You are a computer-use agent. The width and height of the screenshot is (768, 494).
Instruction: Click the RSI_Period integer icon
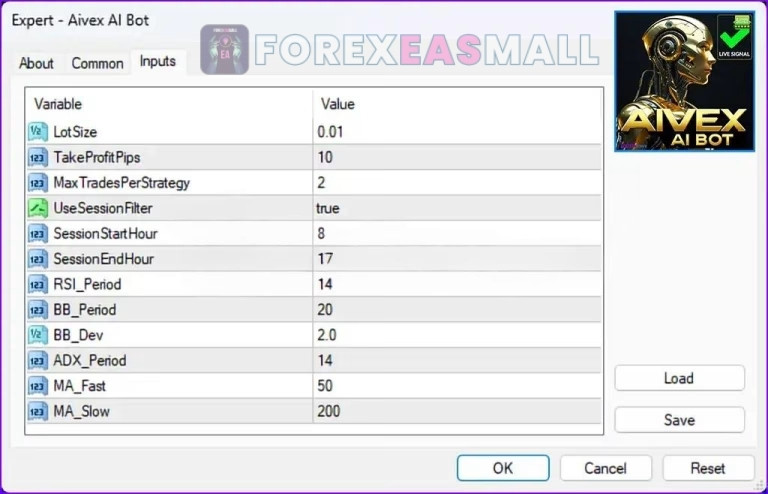click(38, 284)
